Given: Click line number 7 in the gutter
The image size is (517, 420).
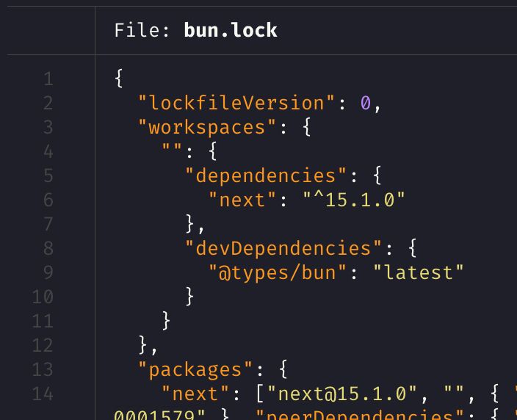Looking at the screenshot, I should [48, 224].
